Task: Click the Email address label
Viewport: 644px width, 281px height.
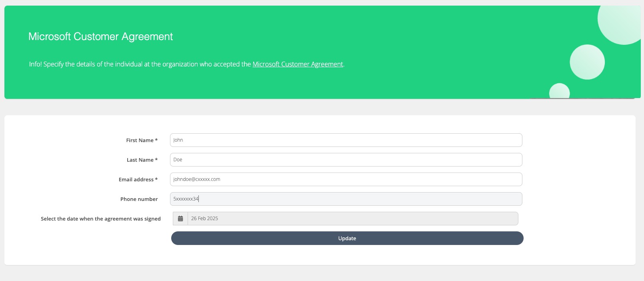Action: (136, 180)
